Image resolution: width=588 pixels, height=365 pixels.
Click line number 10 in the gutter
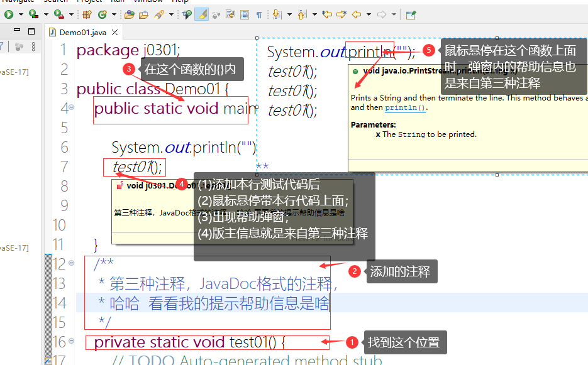tap(59, 226)
